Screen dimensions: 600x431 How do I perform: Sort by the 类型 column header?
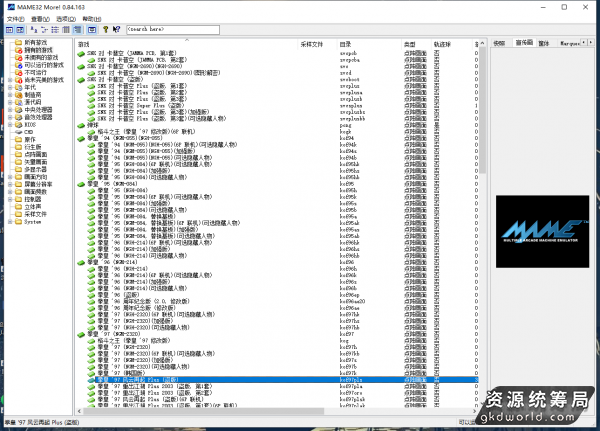[416, 44]
